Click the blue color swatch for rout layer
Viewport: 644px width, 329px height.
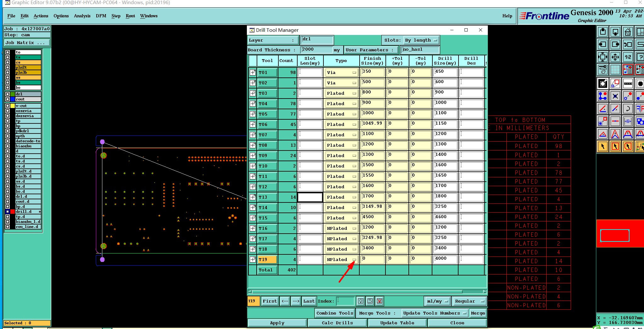pos(13,99)
